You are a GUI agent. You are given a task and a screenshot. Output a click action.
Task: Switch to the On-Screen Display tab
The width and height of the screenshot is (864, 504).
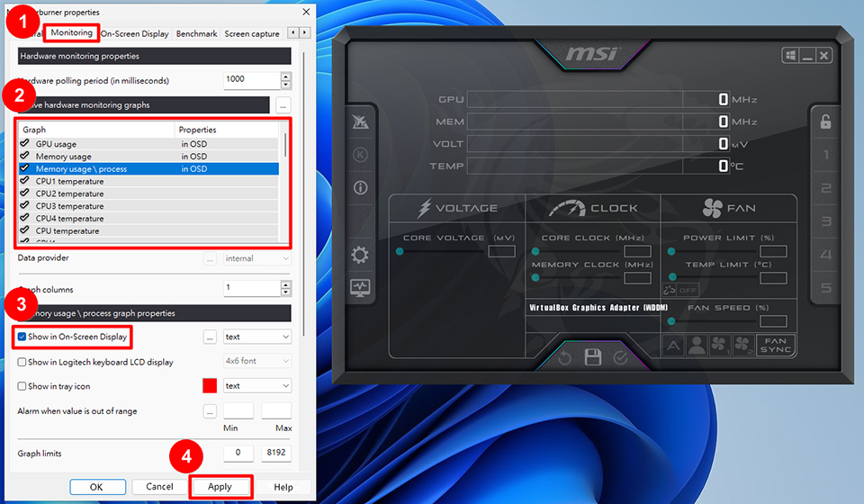coord(135,34)
